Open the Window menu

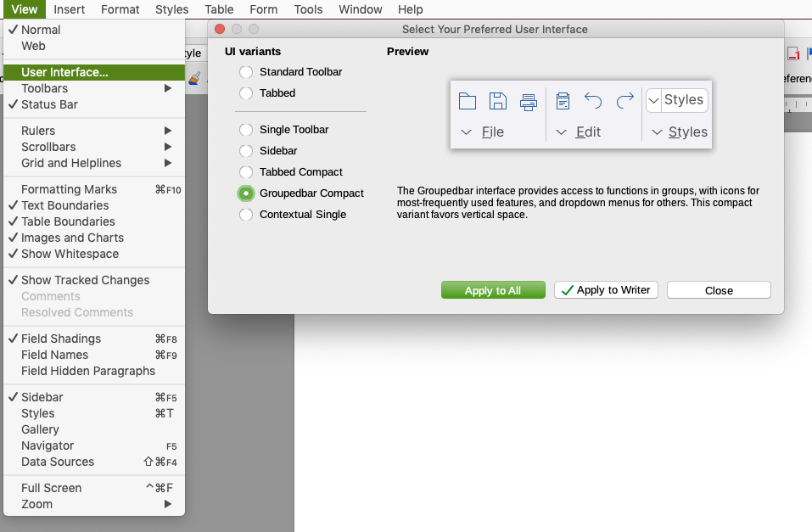361,9
